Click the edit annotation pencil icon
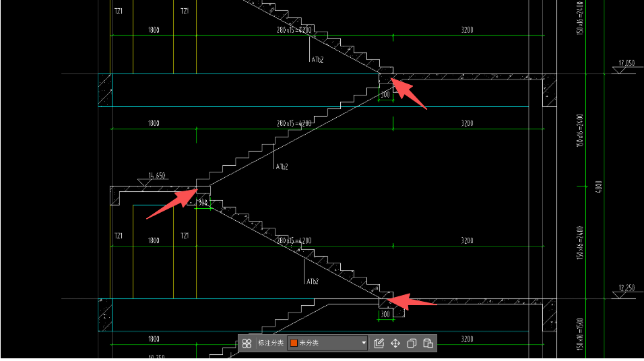This screenshot has height=361, width=644. (x=379, y=343)
